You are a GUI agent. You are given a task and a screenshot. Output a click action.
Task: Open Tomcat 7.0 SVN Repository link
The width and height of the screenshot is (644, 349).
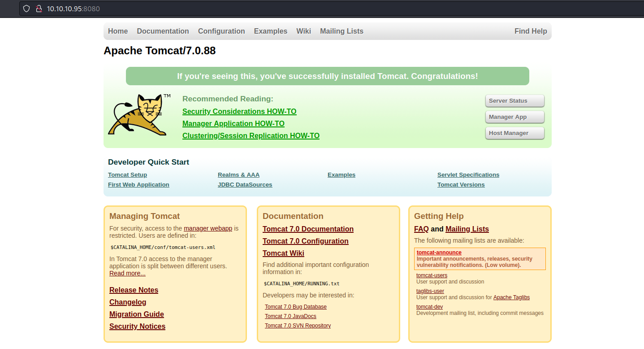point(298,326)
